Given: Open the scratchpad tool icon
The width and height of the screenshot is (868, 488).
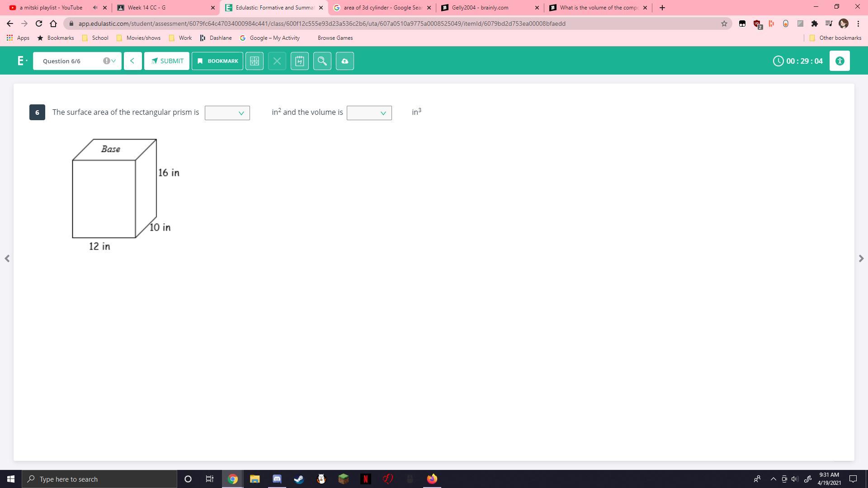Looking at the screenshot, I should coord(299,61).
